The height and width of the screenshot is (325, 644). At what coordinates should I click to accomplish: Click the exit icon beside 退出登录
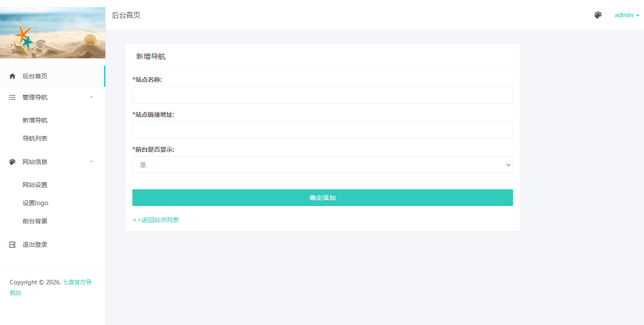point(12,245)
